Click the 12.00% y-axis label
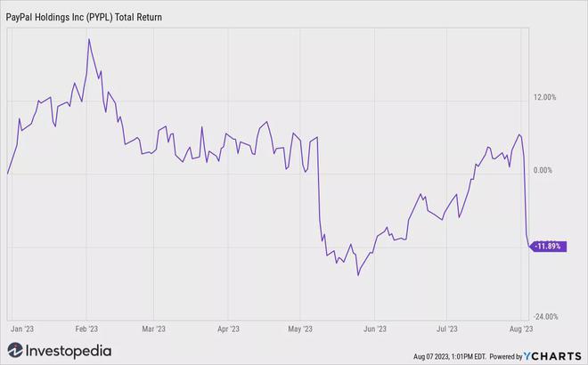The height and width of the screenshot is (365, 588). pos(543,97)
